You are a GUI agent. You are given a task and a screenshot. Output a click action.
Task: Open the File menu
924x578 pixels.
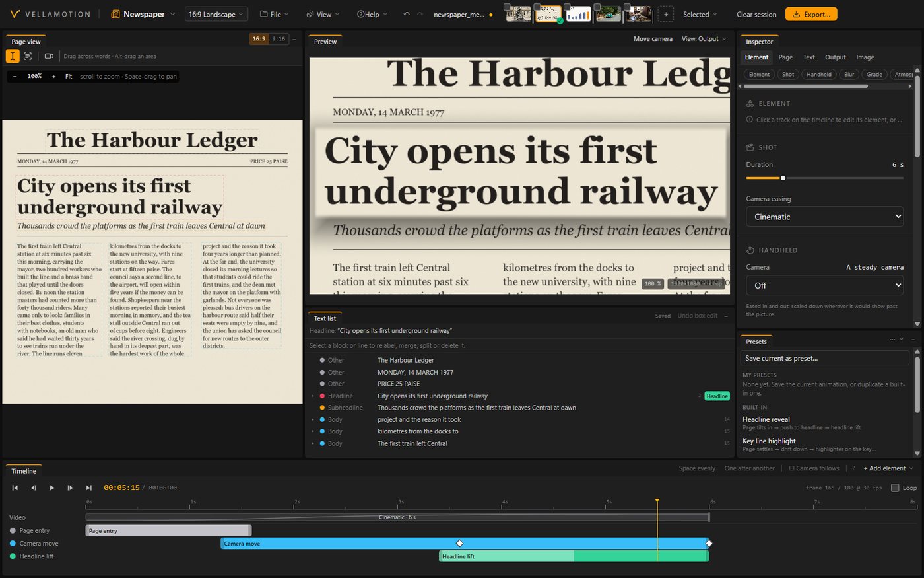pyautogui.click(x=275, y=14)
